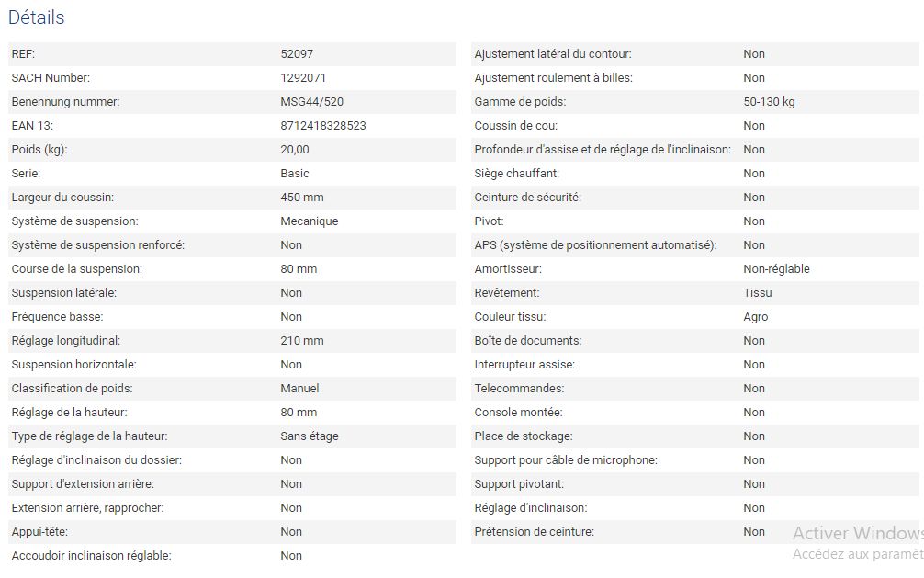Click the Revêtement value Tissu
The image size is (924, 578).
(x=757, y=293)
